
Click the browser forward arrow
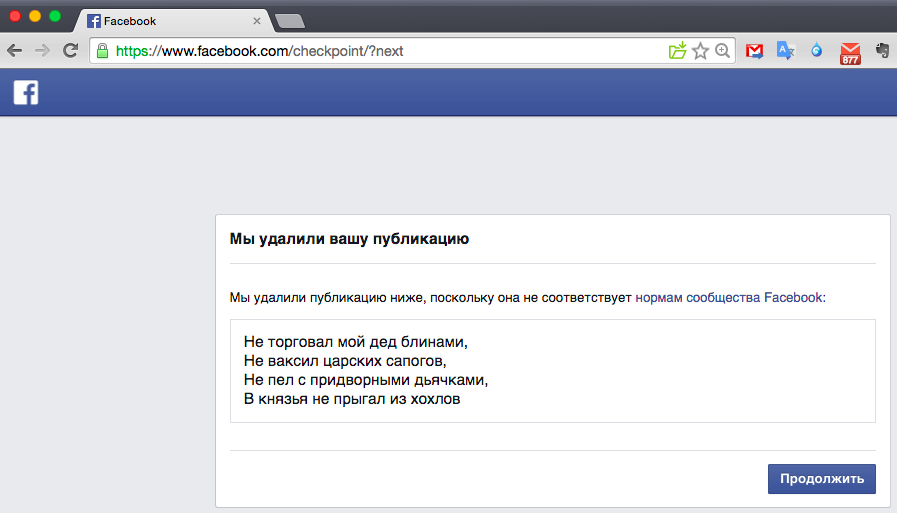pyautogui.click(x=42, y=50)
